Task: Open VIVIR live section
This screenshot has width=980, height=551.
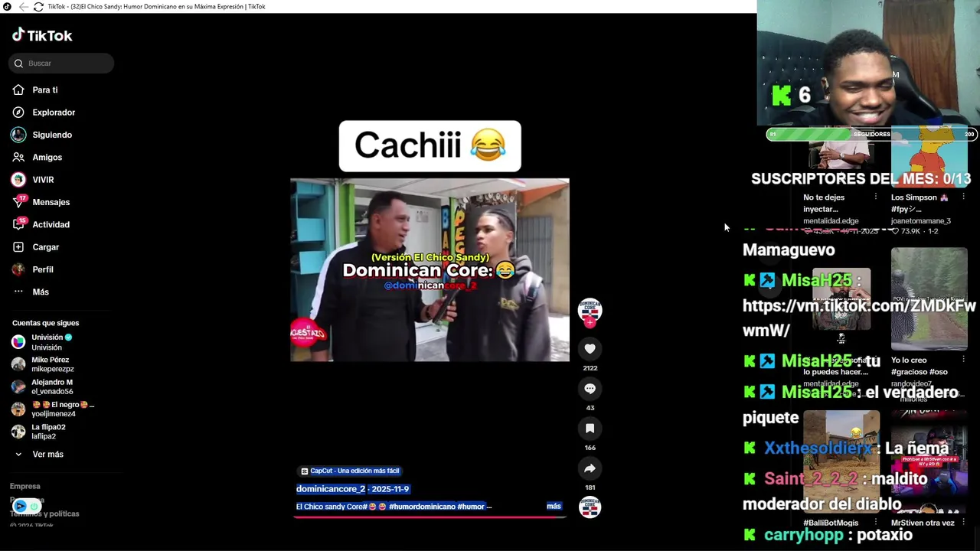Action: [43, 180]
